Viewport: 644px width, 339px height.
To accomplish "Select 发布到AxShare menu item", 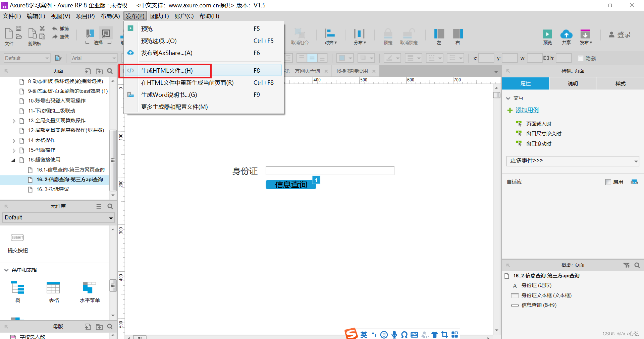I will pyautogui.click(x=204, y=53).
